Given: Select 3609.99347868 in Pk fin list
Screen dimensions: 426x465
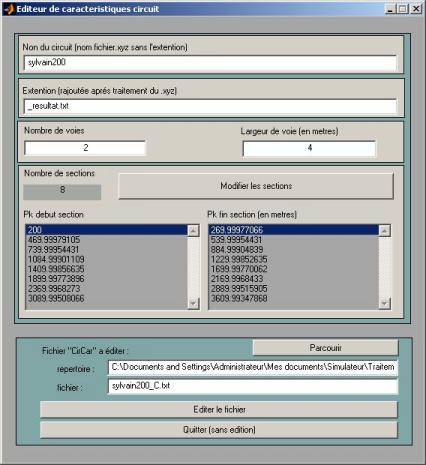Looking at the screenshot, I should [294, 298].
